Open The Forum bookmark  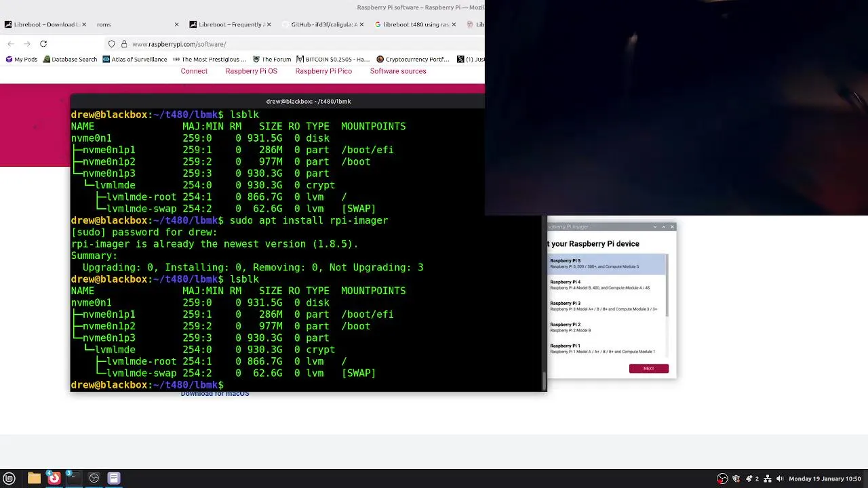[271, 60]
